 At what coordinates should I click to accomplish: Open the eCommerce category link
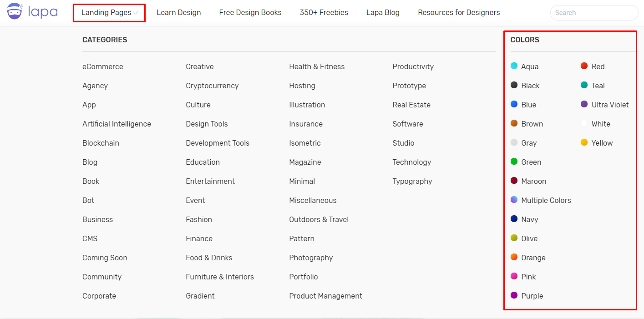point(103,66)
